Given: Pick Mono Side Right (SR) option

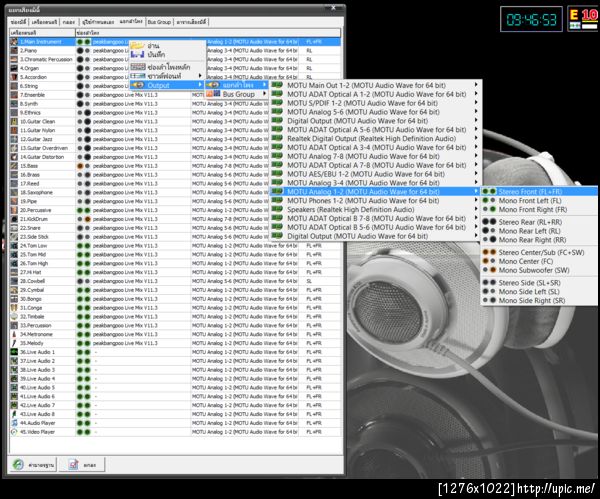Looking at the screenshot, I should (539, 300).
